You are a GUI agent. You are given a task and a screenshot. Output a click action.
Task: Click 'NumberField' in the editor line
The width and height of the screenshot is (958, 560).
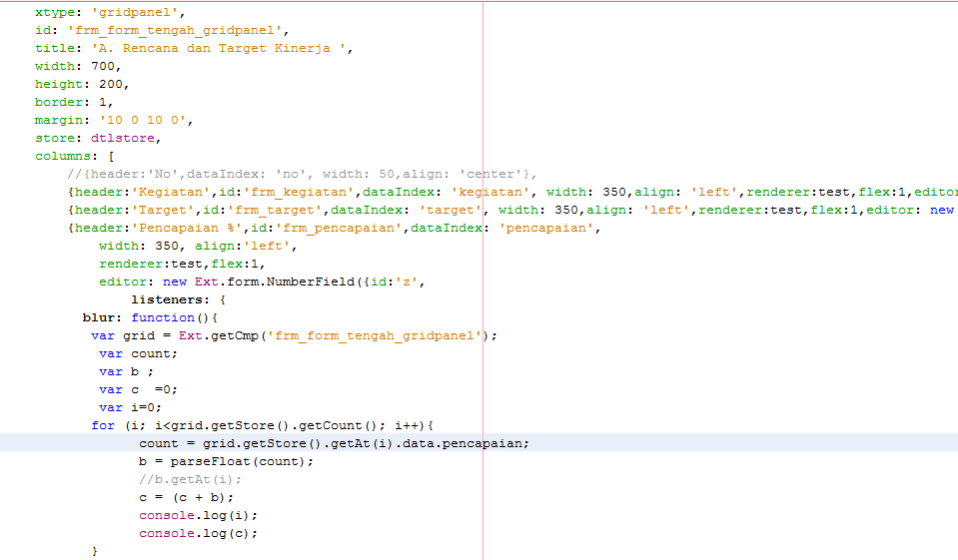point(311,282)
